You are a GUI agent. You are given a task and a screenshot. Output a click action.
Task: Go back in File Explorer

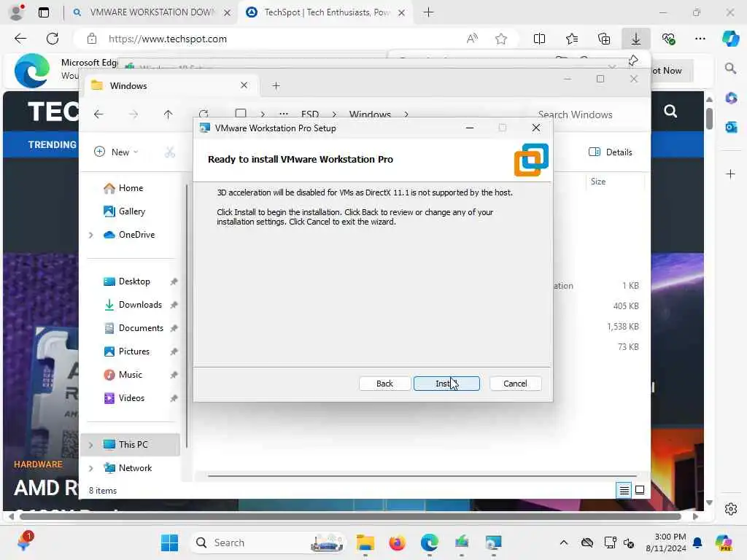98,114
